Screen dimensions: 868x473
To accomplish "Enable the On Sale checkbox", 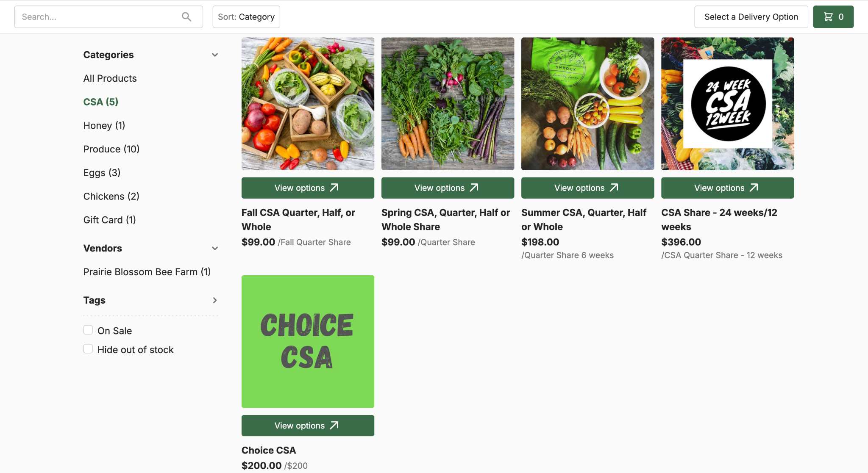I will [x=88, y=330].
